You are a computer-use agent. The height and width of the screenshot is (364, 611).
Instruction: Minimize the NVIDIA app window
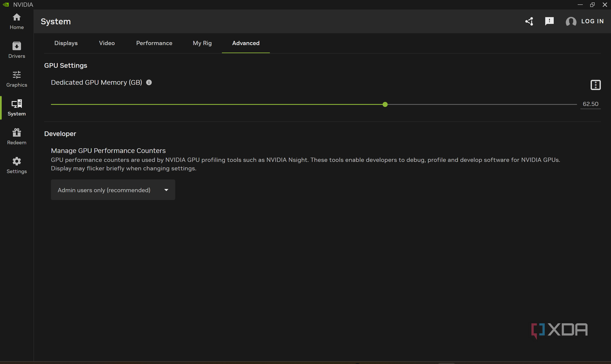pos(580,4)
